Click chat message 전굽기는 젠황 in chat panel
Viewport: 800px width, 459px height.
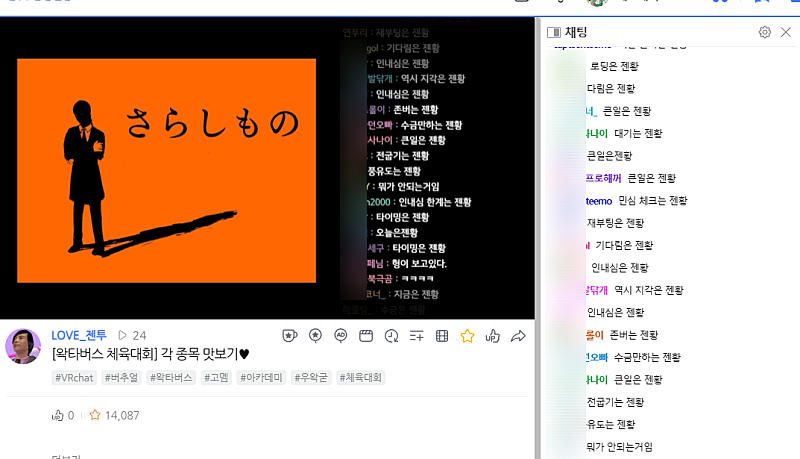coord(615,402)
